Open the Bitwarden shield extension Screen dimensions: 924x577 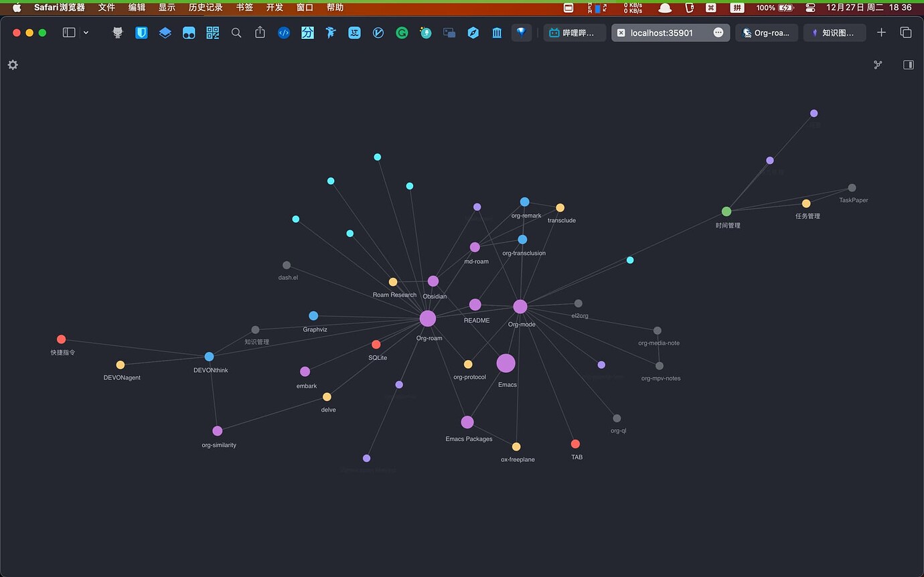tap(141, 32)
